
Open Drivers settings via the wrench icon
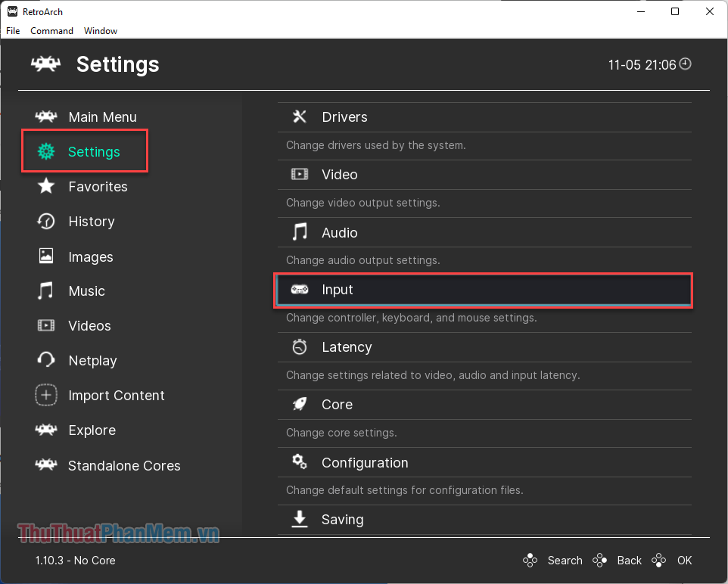[300, 116]
